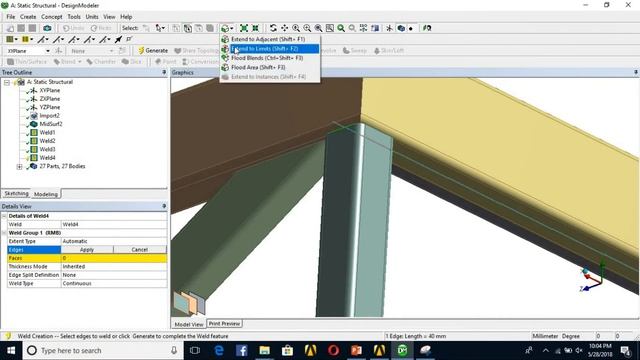Click the image capture camera icon
This screenshot has width=640, height=360.
[47, 28]
